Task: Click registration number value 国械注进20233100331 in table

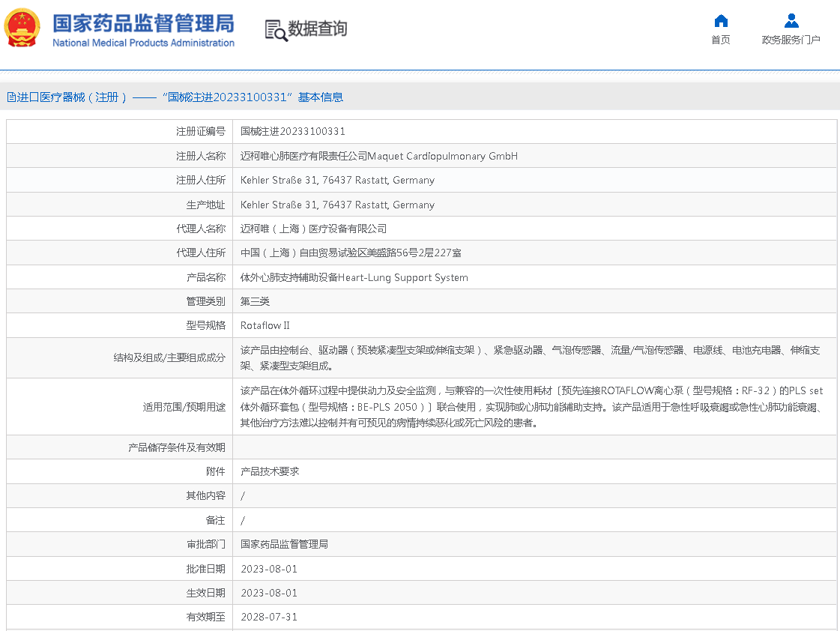Action: (x=293, y=131)
